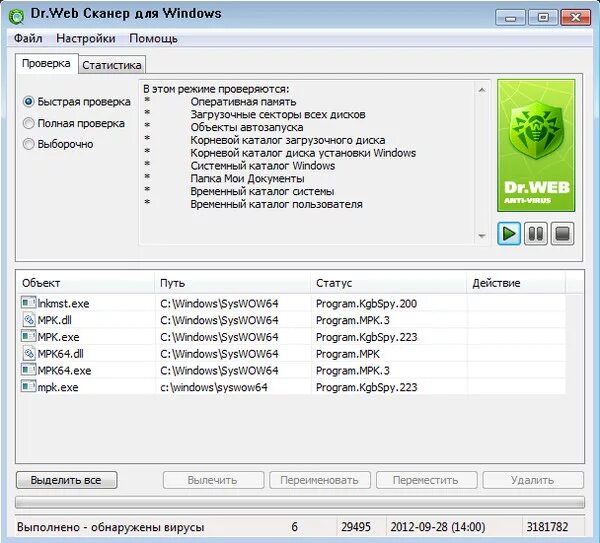600x543 pixels.
Task: Click status Program.MPK of MPK64.dll
Action: tap(347, 354)
